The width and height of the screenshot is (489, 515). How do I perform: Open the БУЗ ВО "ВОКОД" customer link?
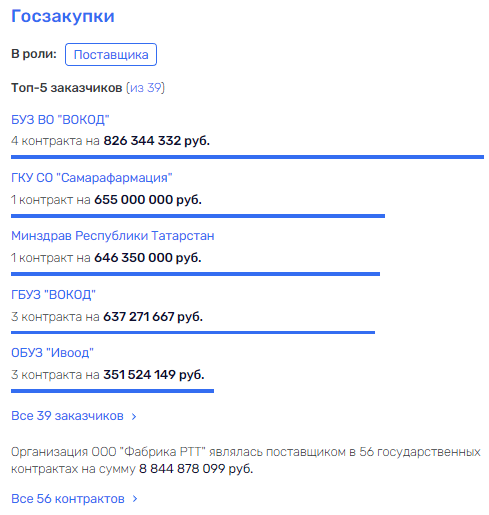coord(60,120)
